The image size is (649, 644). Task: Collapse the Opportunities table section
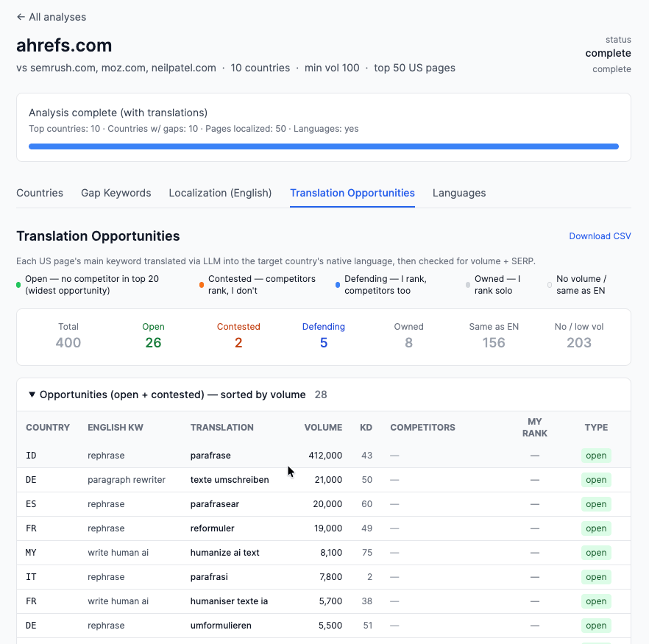coord(32,394)
